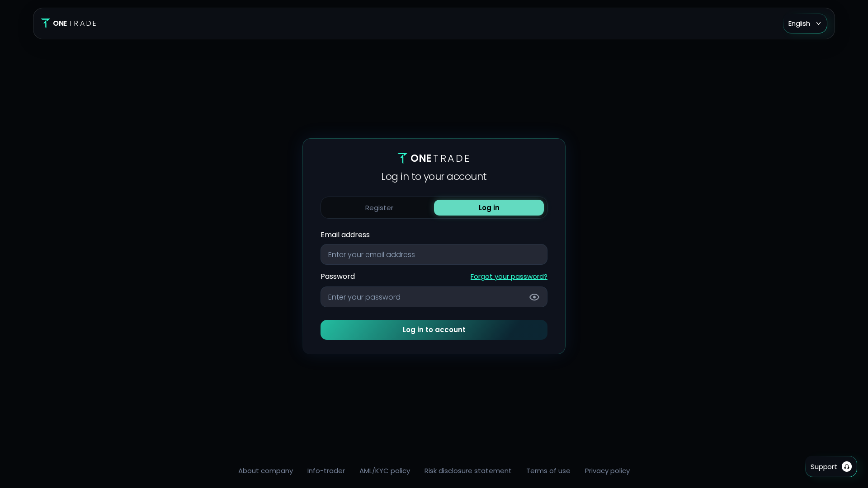The height and width of the screenshot is (488, 868).
Task: Open the Privacy policy link
Action: [607, 471]
